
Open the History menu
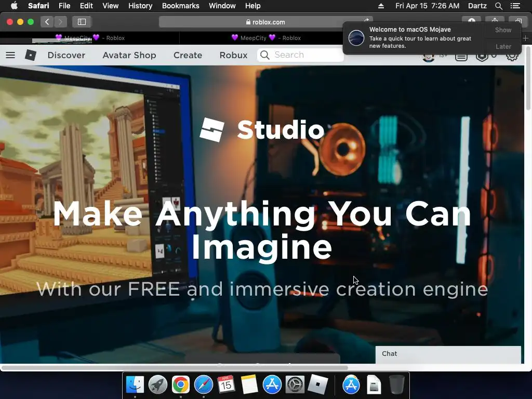coord(140,6)
